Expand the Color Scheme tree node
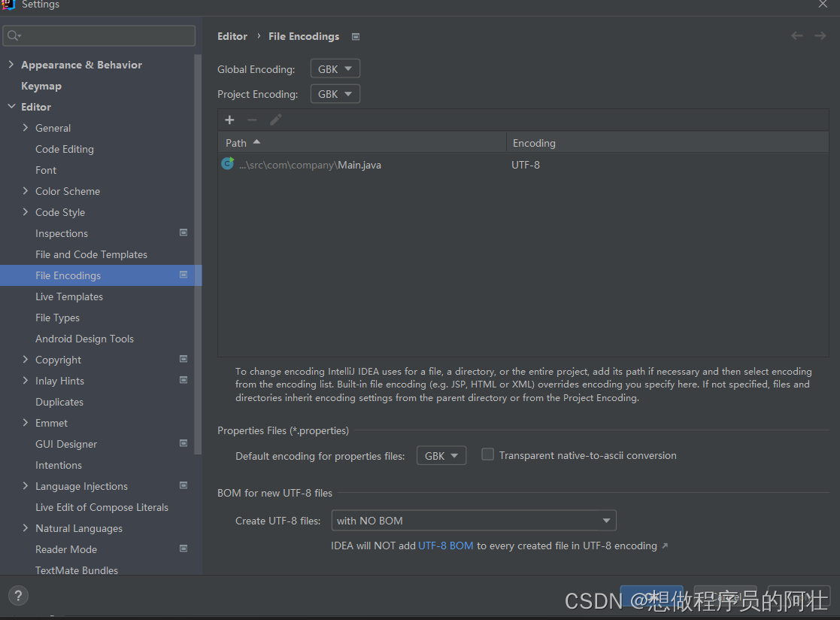This screenshot has width=840, height=620. click(x=25, y=191)
